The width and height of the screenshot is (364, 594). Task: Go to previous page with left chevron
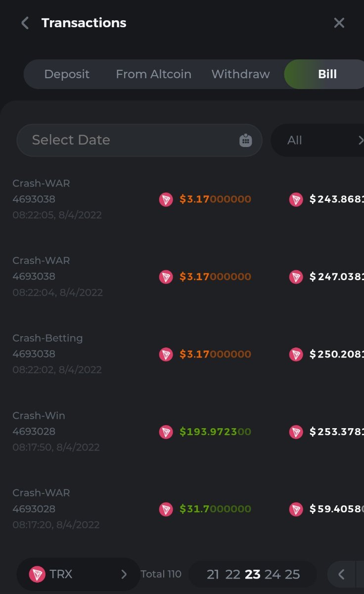coord(341,574)
